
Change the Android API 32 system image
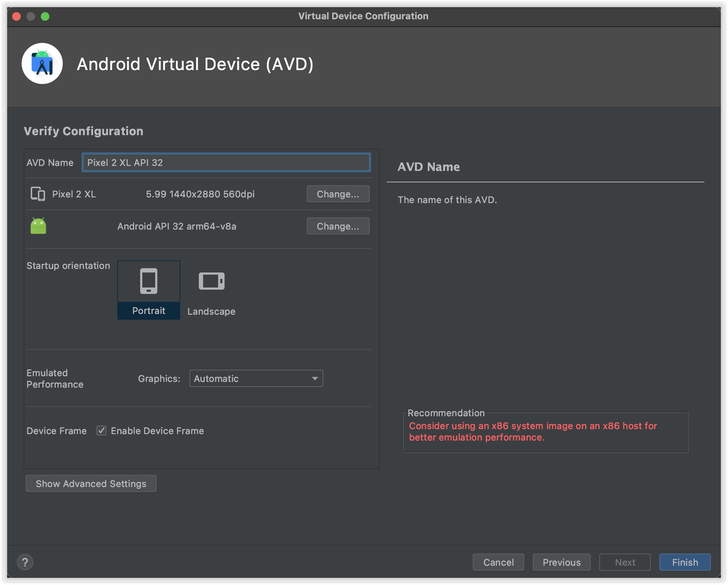(338, 226)
